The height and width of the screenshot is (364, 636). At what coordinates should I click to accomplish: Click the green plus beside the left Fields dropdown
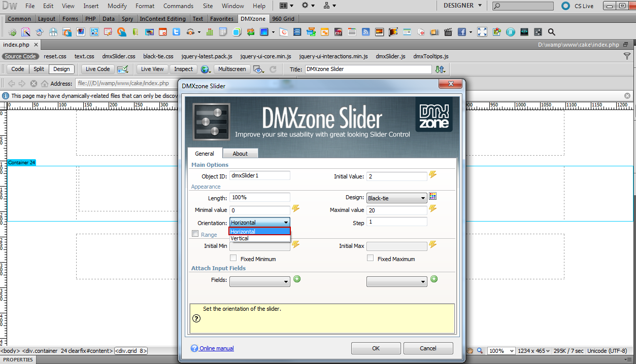[297, 279]
